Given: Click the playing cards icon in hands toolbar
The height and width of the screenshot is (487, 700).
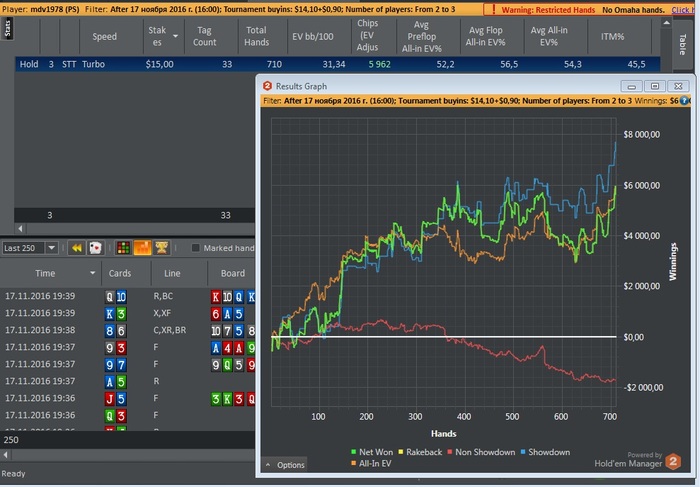Looking at the screenshot, I should [x=96, y=248].
